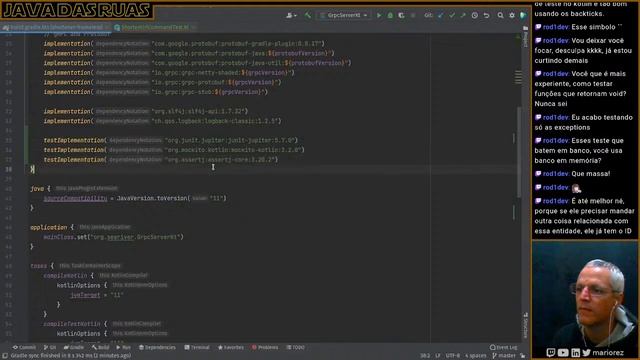This screenshot has width=640, height=360.
Task: Open the Run tool window tab
Action: click(x=123, y=347)
